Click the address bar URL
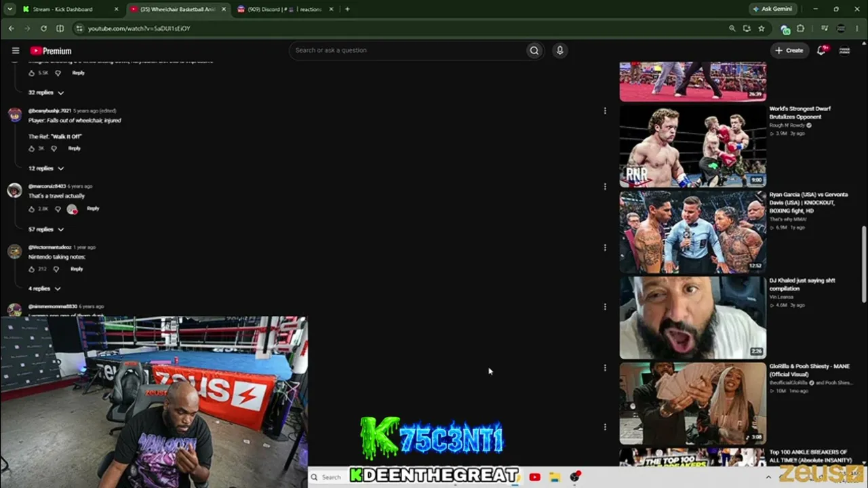Viewport: 868px width, 488px height. click(x=139, y=28)
